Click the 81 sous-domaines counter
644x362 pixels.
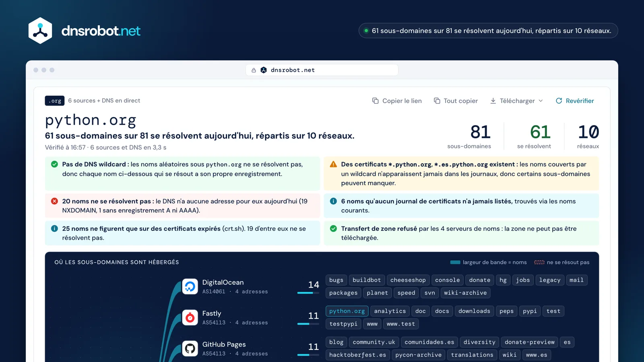[x=469, y=136]
